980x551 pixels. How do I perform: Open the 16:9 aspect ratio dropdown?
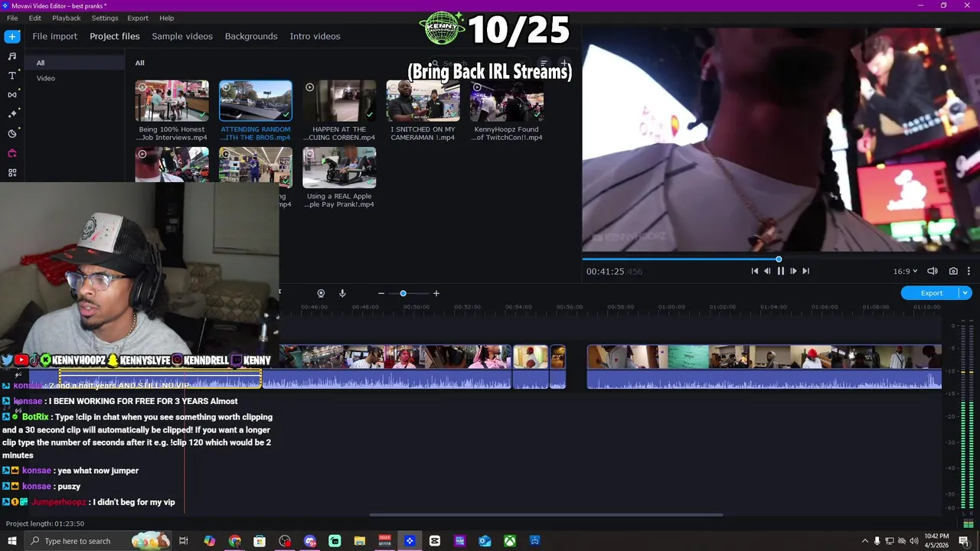click(905, 271)
